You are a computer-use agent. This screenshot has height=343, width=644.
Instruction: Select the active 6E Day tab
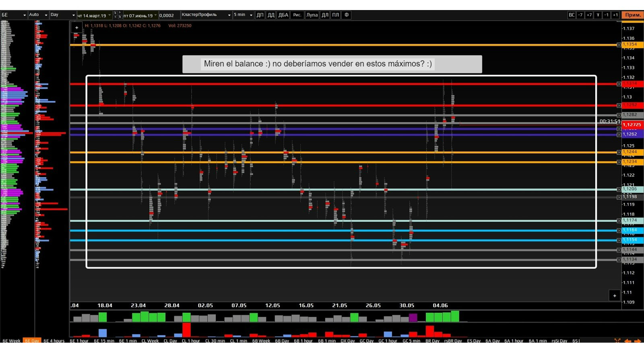tap(32, 341)
